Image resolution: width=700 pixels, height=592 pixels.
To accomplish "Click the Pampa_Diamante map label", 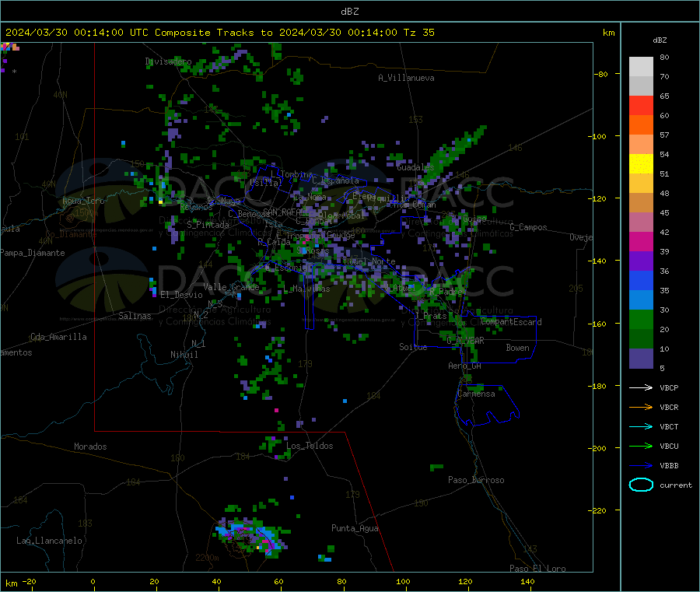I will [33, 253].
